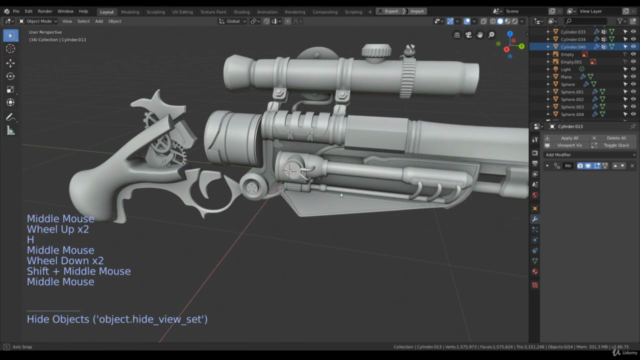This screenshot has height=360, width=640.
Task: Click the camera view icon in viewport
Action: tap(469, 35)
